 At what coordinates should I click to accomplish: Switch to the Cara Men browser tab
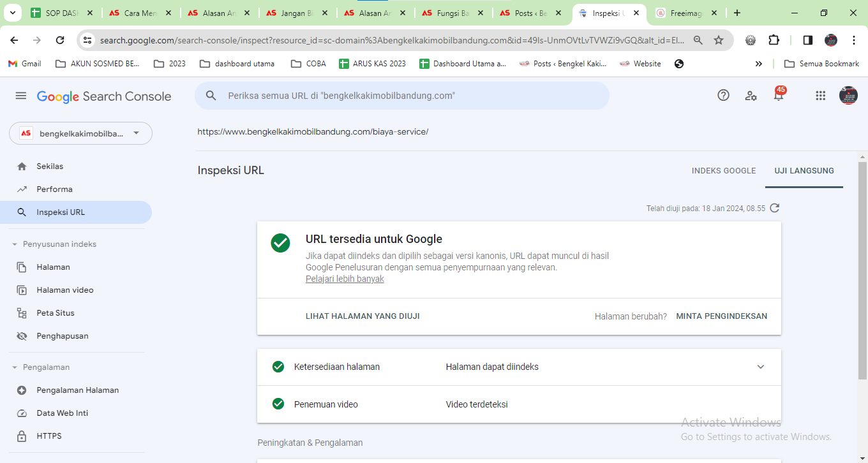click(140, 13)
